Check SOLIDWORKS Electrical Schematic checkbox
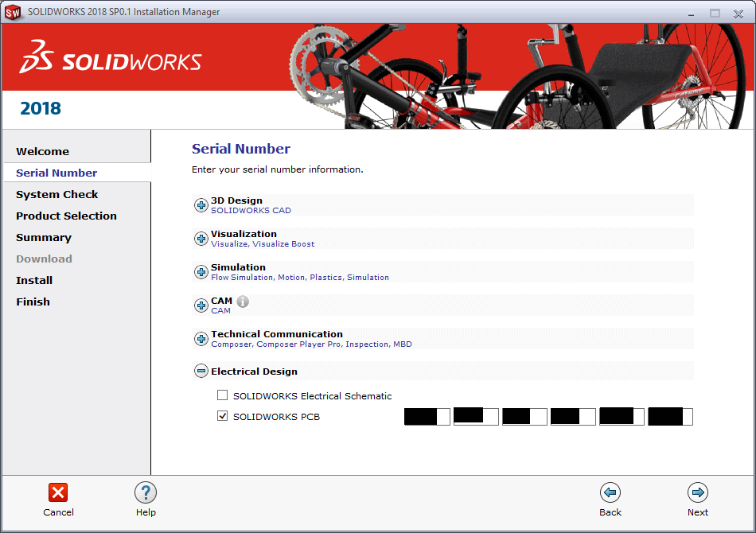Image resolution: width=756 pixels, height=533 pixels. 222,395
